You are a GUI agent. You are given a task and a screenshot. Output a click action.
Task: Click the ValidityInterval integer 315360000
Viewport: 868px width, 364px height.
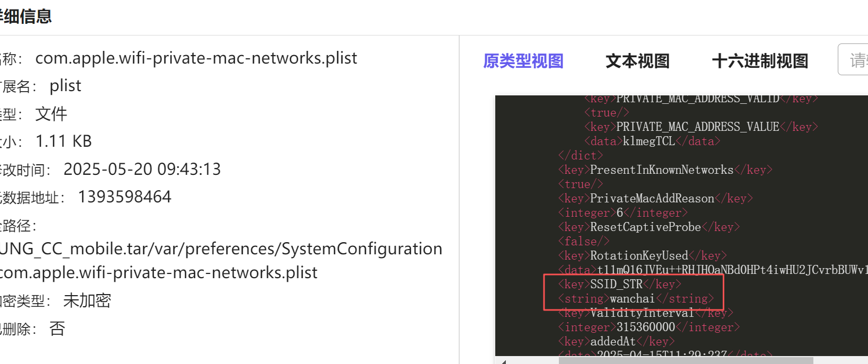click(646, 327)
